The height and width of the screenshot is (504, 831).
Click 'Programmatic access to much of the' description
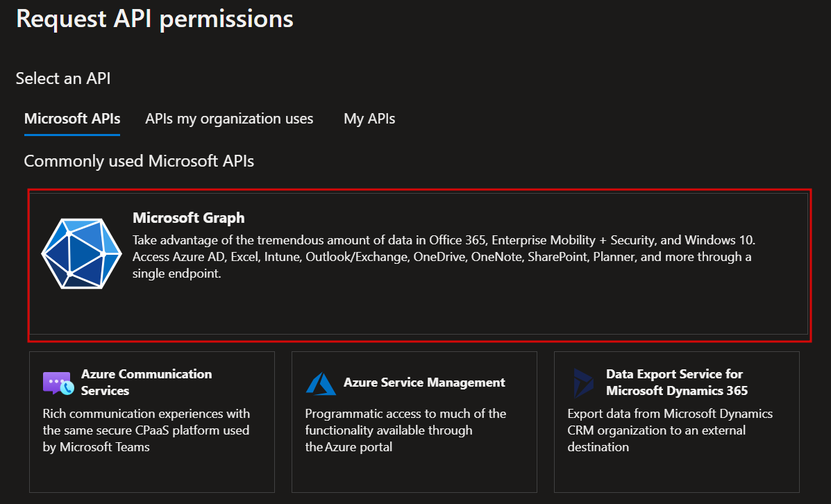405,430
